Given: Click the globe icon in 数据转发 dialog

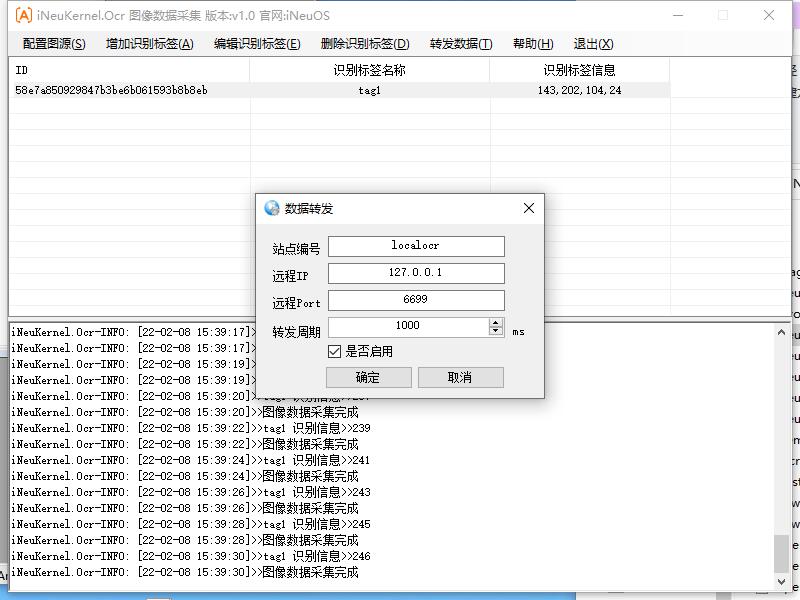Looking at the screenshot, I should pyautogui.click(x=272, y=209).
